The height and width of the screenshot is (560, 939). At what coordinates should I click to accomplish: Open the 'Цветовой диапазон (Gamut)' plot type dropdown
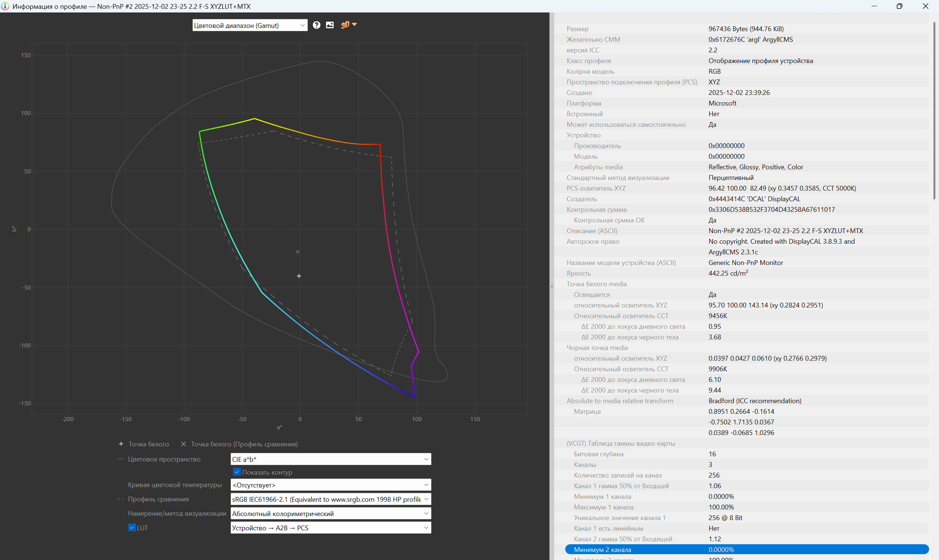click(249, 25)
